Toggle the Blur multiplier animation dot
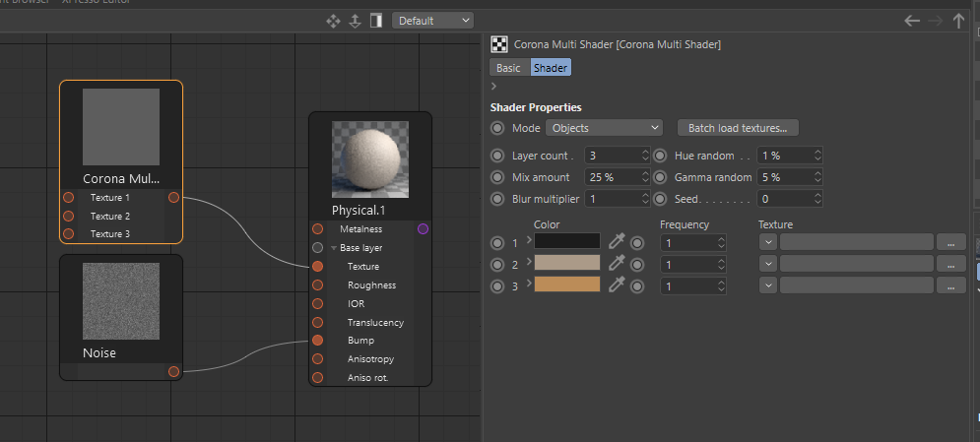This screenshot has height=442, width=980. (497, 199)
